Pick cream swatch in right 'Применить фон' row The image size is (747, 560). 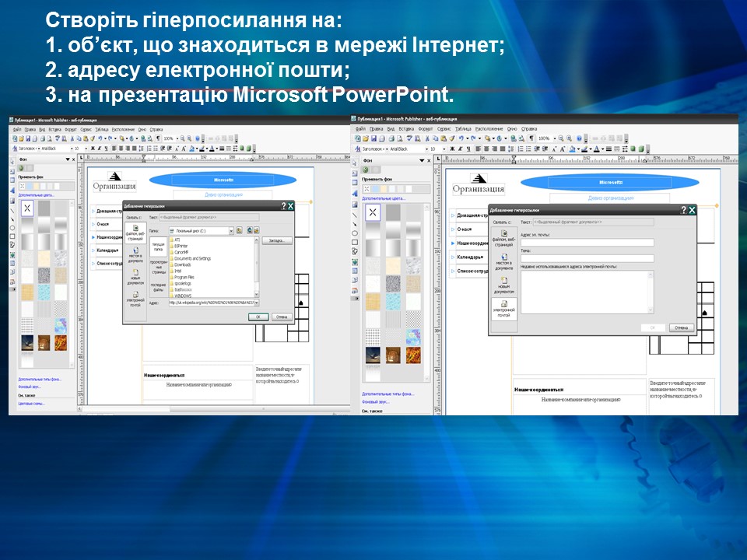coord(384,189)
